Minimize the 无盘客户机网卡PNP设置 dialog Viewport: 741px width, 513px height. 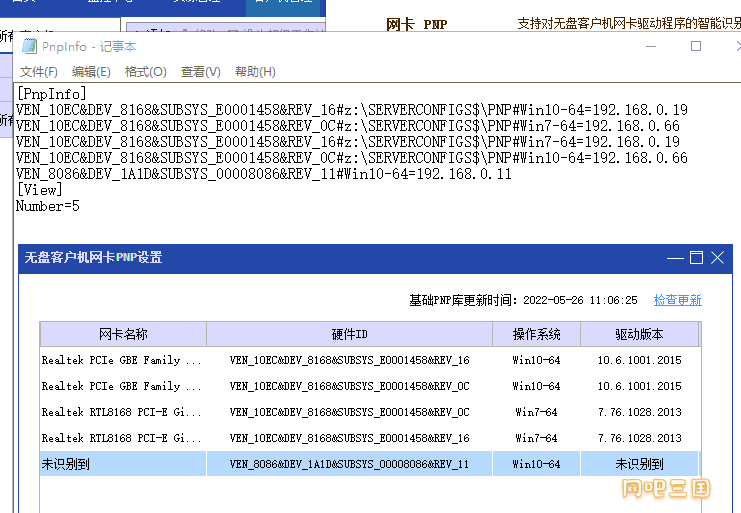click(x=675, y=258)
